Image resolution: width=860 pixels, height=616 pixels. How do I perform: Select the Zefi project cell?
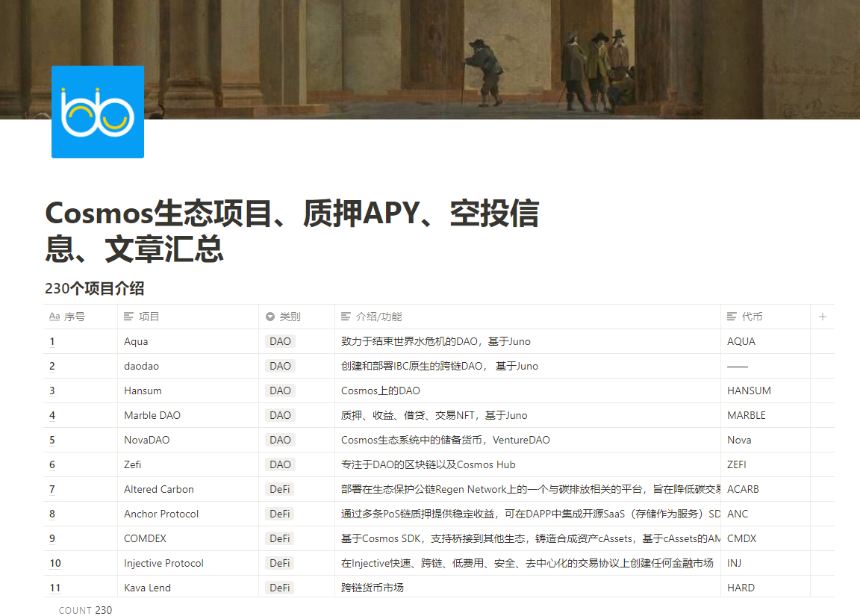point(188,464)
